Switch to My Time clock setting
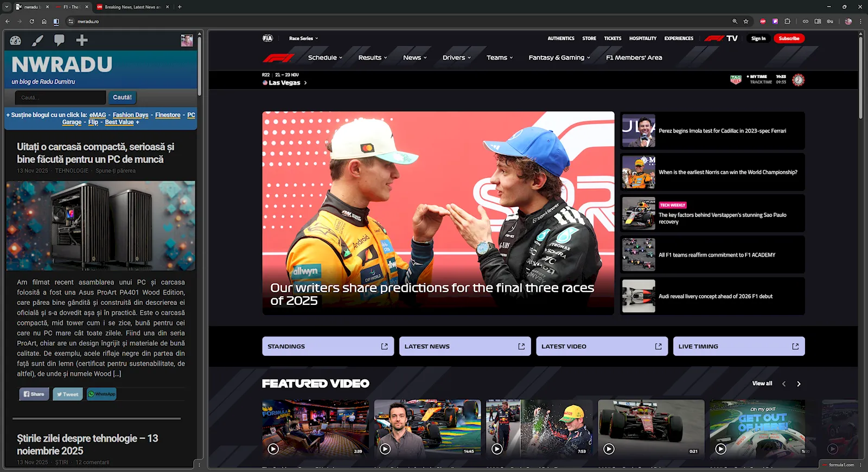The image size is (868, 472). pos(758,77)
